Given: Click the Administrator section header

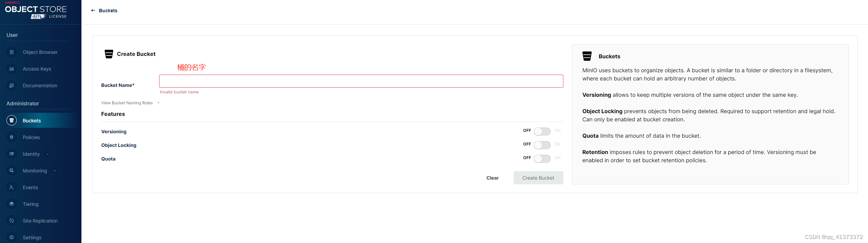Looking at the screenshot, I should (x=23, y=104).
